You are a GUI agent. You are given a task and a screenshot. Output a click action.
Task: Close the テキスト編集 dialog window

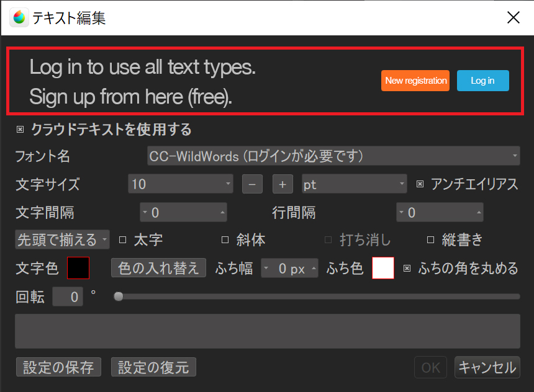click(513, 17)
